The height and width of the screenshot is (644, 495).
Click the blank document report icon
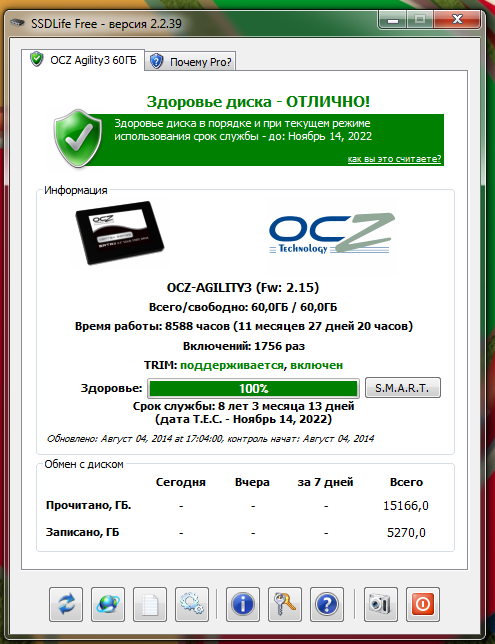coord(150,604)
